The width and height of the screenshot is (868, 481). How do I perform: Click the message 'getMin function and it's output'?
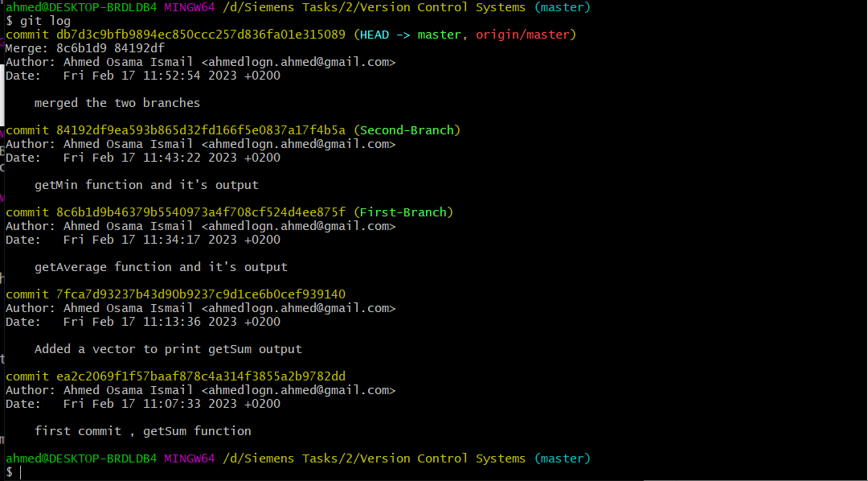[x=147, y=185]
